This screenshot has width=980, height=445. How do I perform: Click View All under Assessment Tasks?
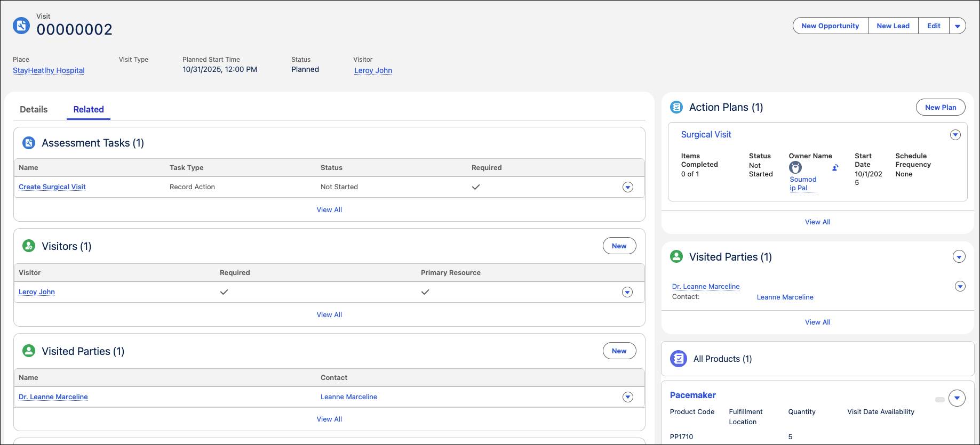pyautogui.click(x=329, y=209)
